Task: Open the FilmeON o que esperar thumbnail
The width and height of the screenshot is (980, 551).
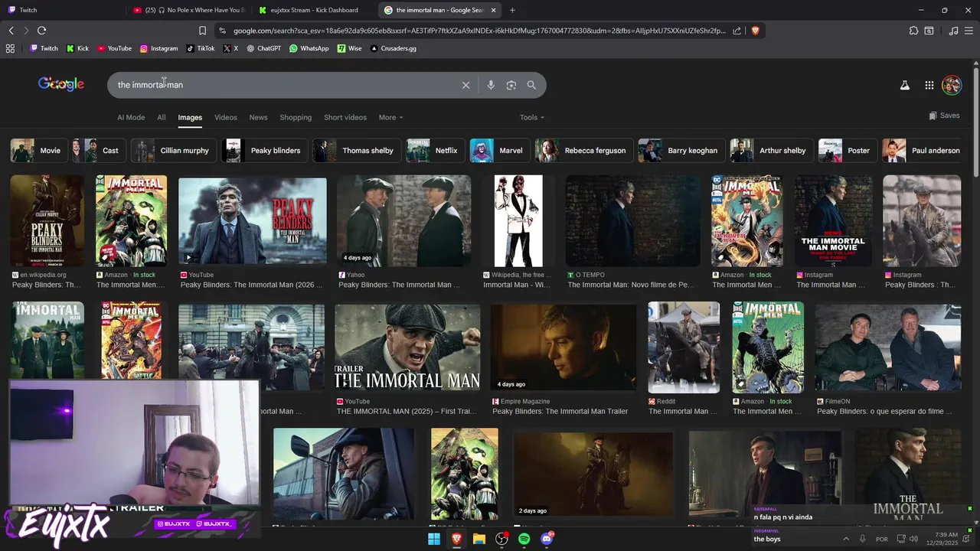Action: [x=888, y=347]
